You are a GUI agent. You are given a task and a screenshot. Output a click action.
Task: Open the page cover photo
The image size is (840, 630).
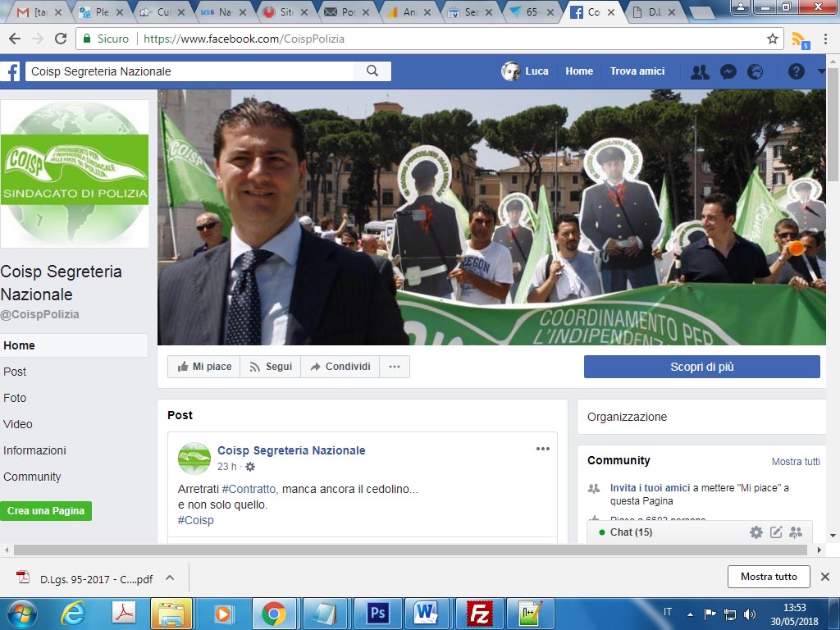coord(491,217)
